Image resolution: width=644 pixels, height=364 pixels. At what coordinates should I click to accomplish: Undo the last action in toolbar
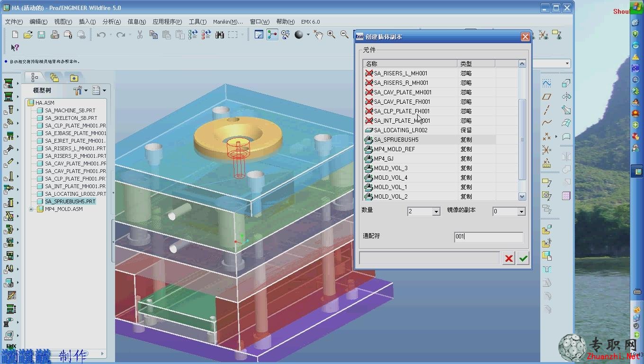coord(101,35)
